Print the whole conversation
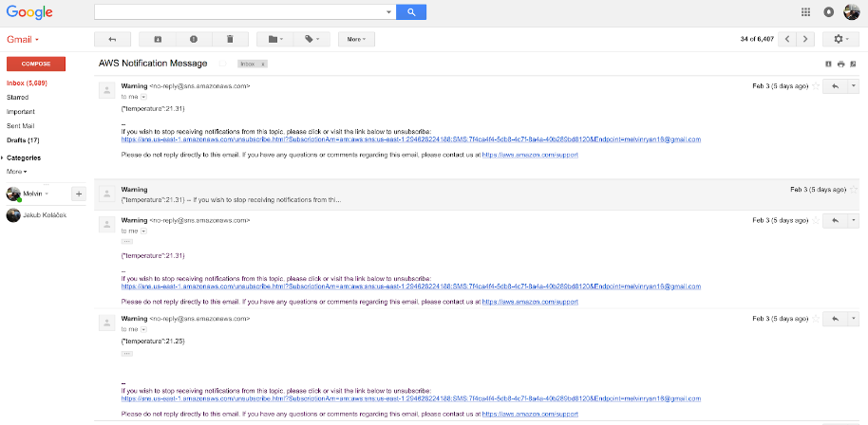Image resolution: width=868 pixels, height=425 pixels. click(x=840, y=65)
